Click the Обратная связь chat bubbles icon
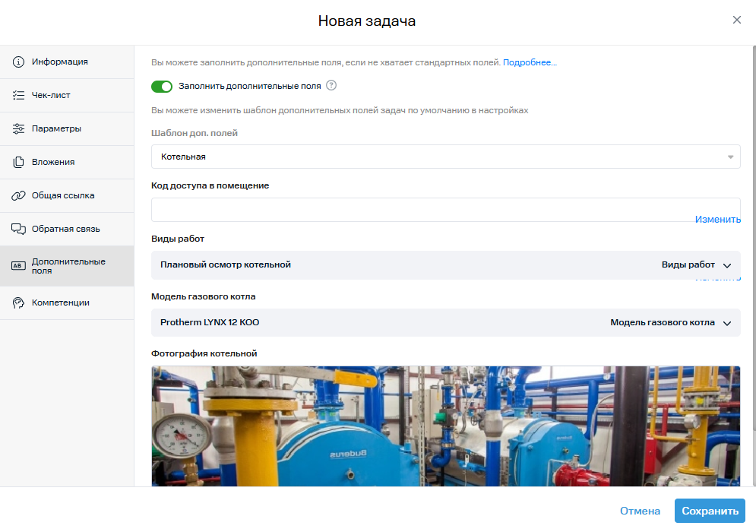 tap(19, 230)
